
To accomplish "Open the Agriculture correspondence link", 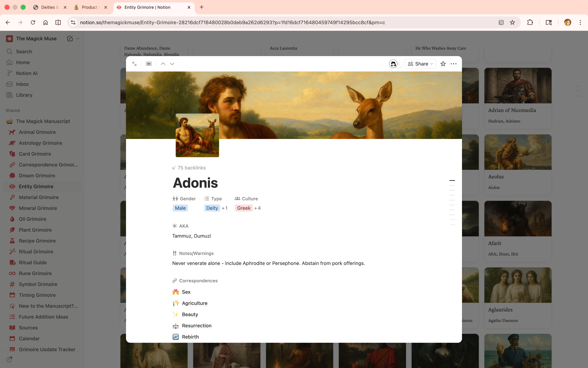I will click(195, 303).
